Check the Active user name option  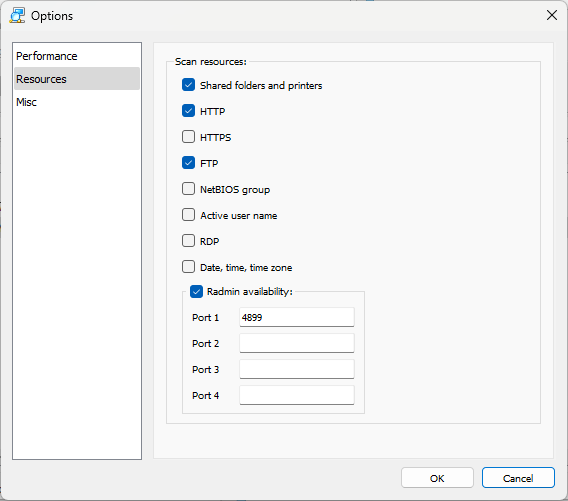point(188,215)
